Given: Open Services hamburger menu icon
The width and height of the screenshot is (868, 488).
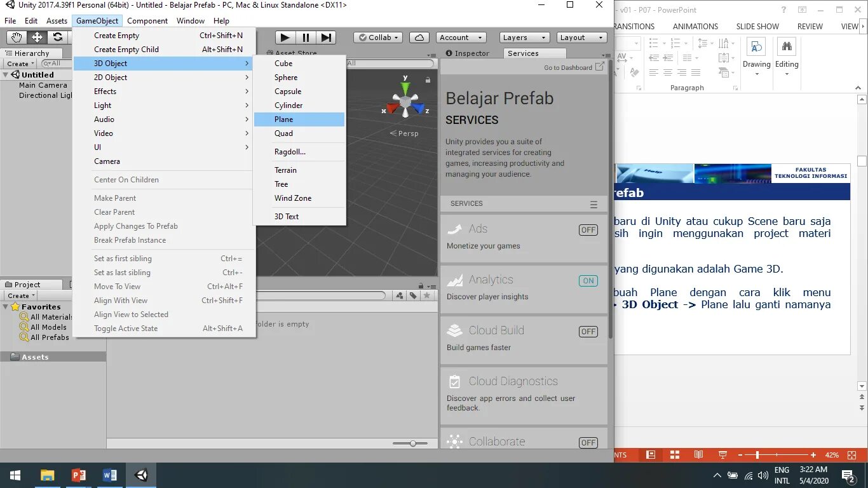Looking at the screenshot, I should [593, 205].
